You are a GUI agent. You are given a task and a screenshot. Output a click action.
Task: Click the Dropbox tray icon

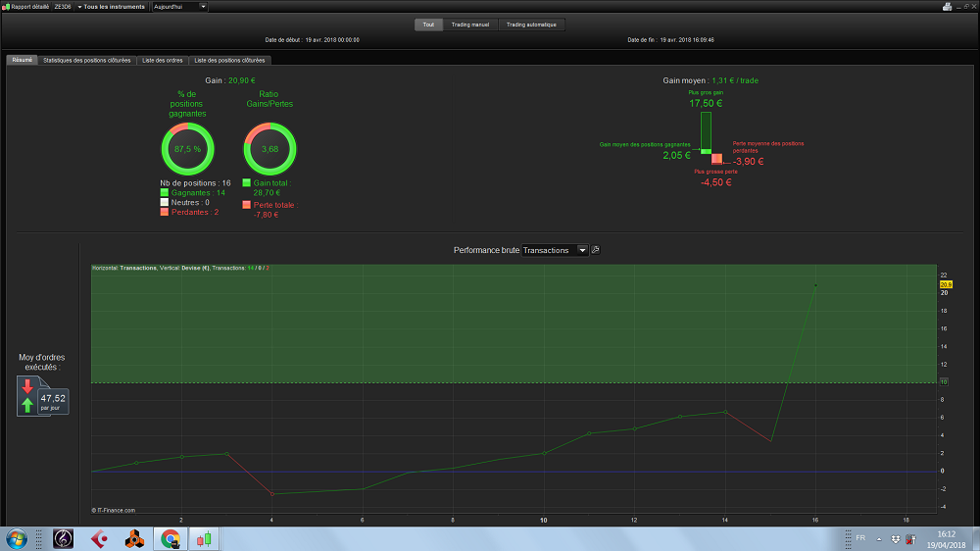tap(895, 538)
